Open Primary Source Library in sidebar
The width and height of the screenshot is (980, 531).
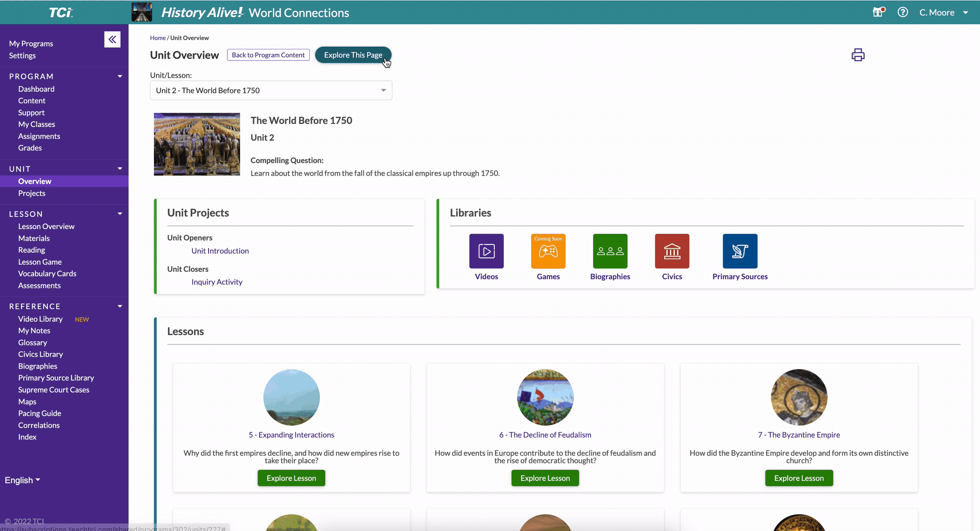pos(56,378)
